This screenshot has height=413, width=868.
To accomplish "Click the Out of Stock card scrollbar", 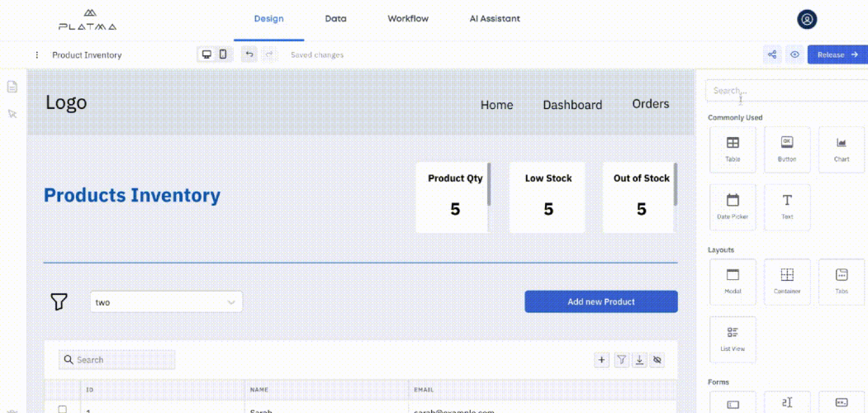I will (676, 184).
